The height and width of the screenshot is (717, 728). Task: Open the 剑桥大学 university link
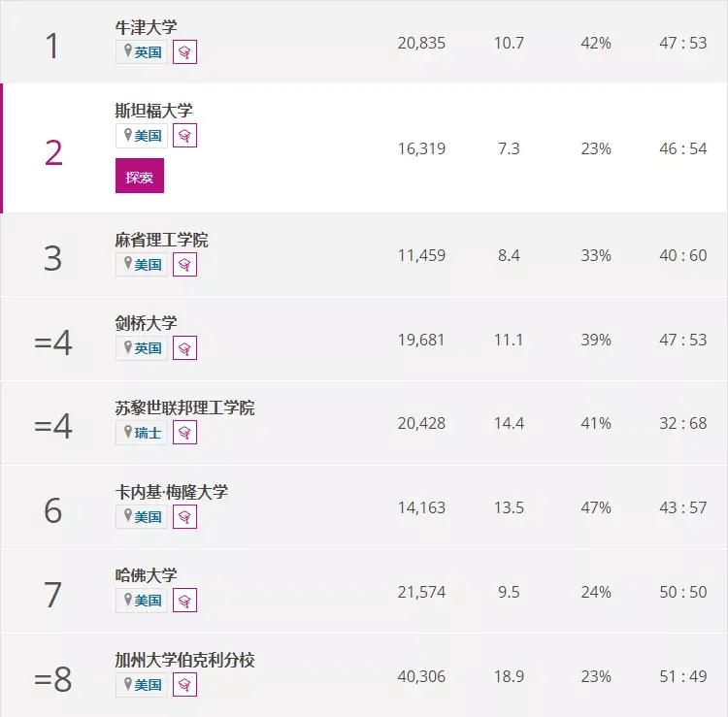pyautogui.click(x=146, y=323)
